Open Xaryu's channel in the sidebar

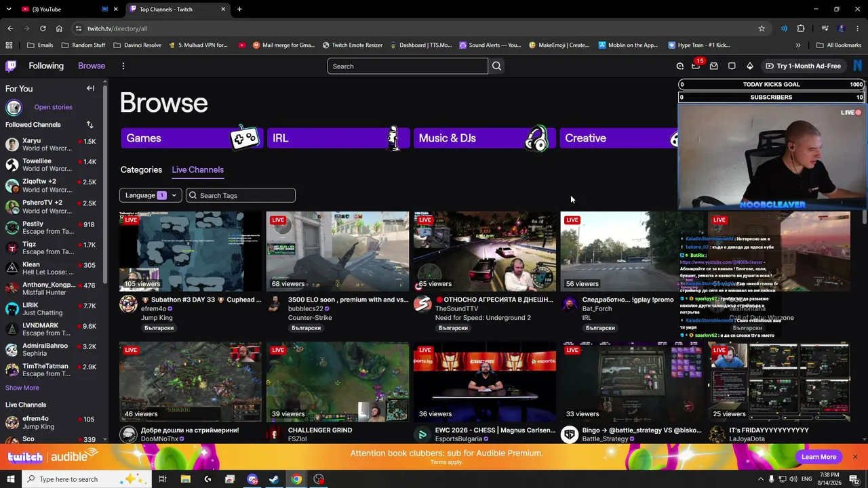click(51, 144)
